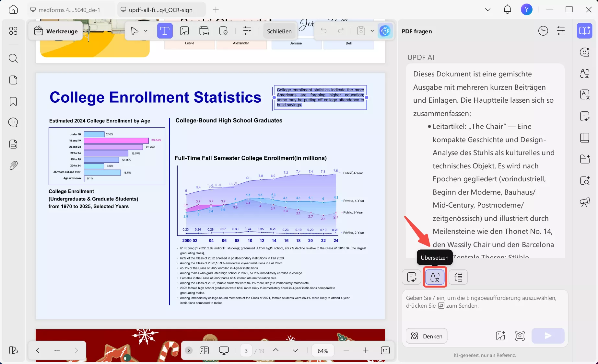Zoom out of the document
This screenshot has height=364, width=598.
coord(346,350)
